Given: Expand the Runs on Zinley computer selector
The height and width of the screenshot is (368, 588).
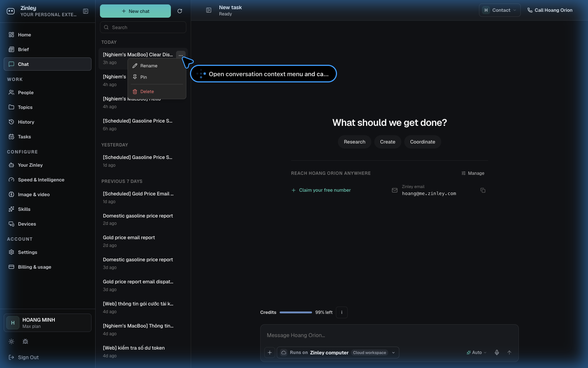Looking at the screenshot, I should click(338, 353).
